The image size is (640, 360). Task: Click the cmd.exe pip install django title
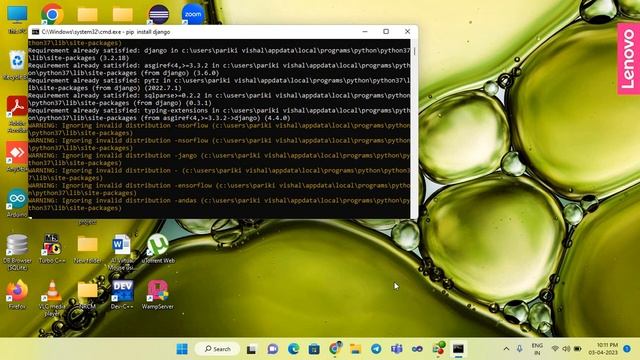(x=106, y=32)
